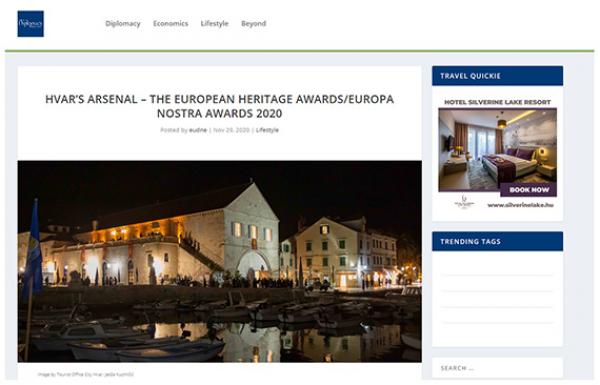Viewport: 600px width, 385px height.
Task: Open the Beyond navigation item
Action: tap(254, 23)
